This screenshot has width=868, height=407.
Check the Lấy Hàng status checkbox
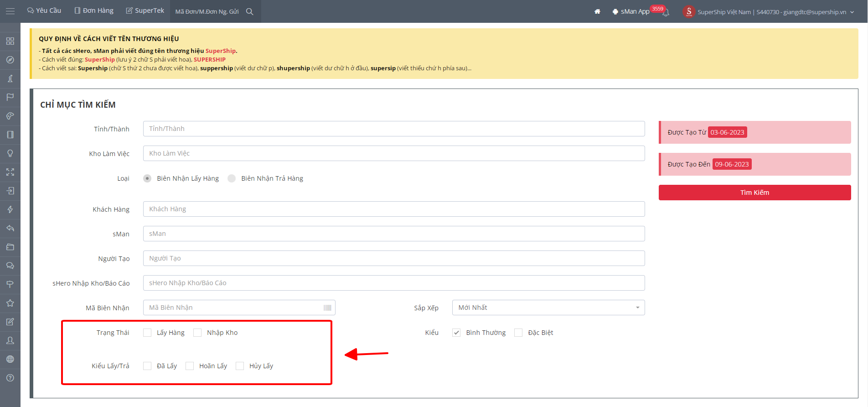147,333
